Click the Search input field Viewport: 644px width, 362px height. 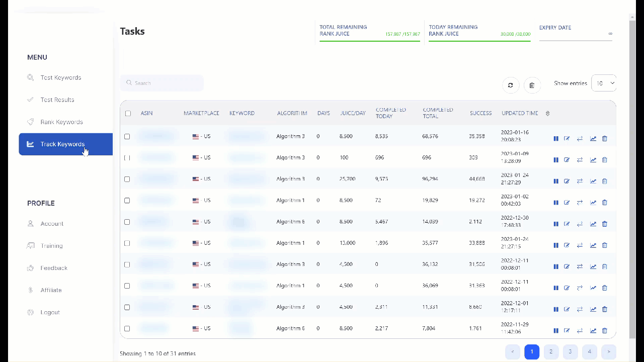click(162, 83)
